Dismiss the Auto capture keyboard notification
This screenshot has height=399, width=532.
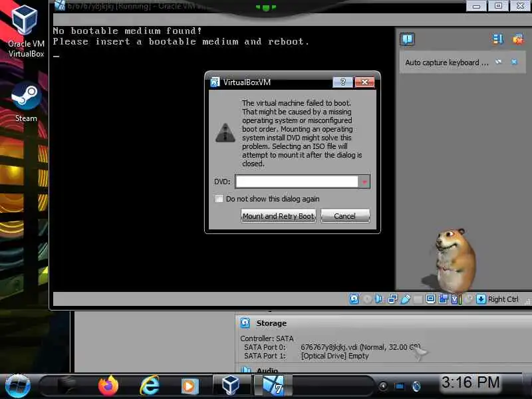point(515,62)
